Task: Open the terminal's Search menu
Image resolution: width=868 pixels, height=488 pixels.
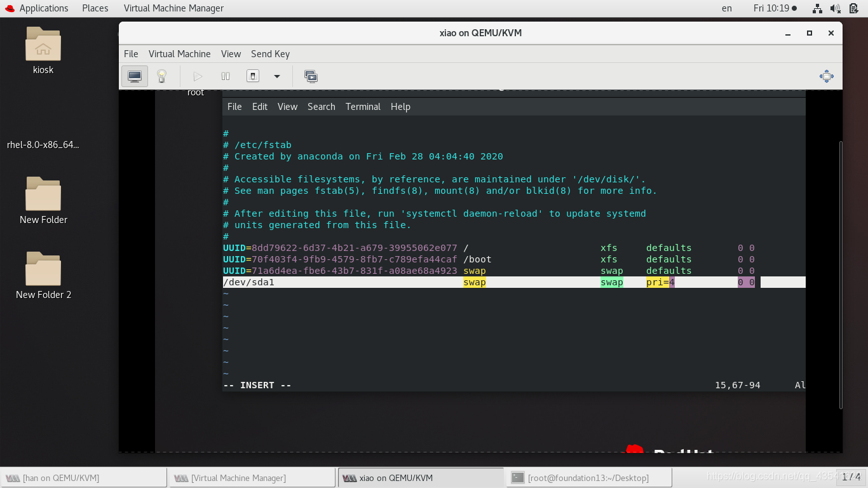Action: pos(322,107)
